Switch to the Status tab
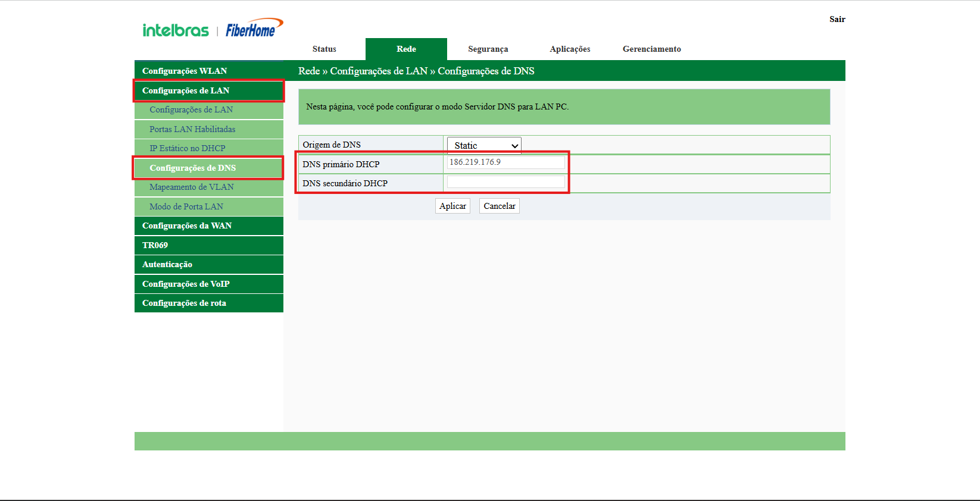 (324, 49)
